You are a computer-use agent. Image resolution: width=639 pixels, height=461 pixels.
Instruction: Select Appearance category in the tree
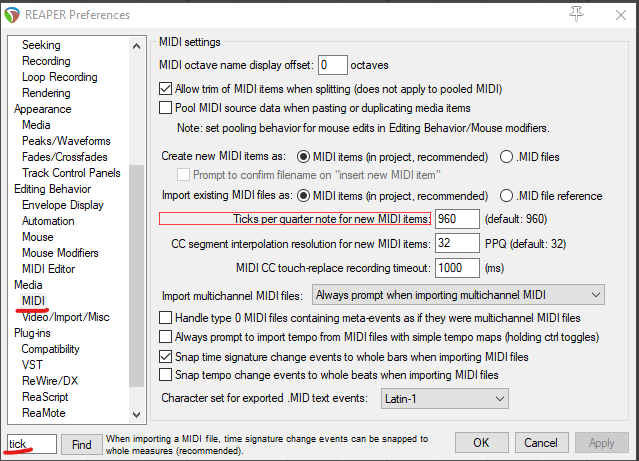[42, 109]
